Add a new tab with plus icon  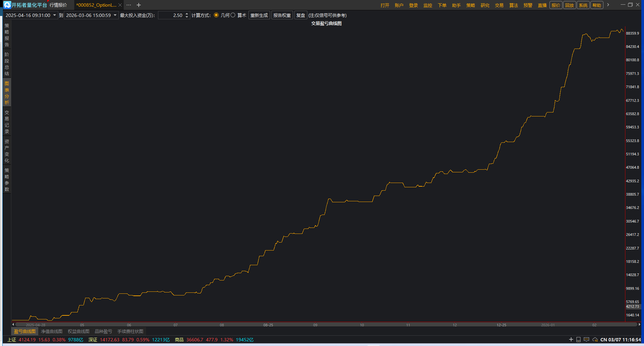coord(139,5)
